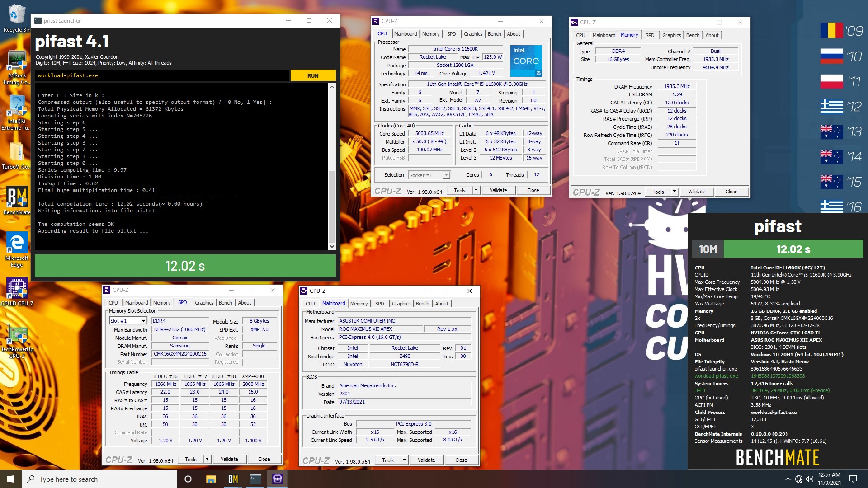Expand Tools dropdown arrow in Mainboard window

[404, 460]
